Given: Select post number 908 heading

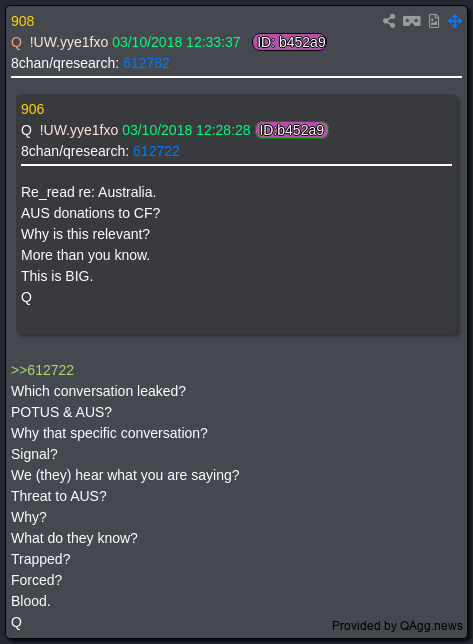Looking at the screenshot, I should 23,21.
